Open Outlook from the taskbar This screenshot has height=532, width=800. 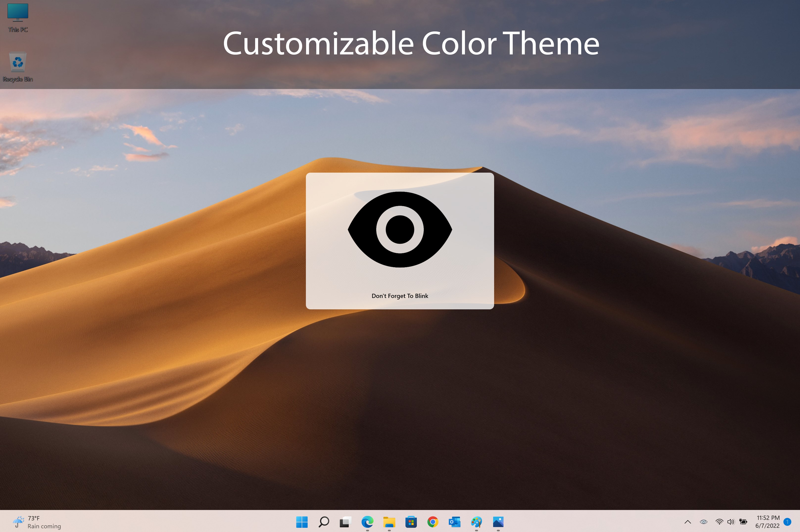(455, 522)
